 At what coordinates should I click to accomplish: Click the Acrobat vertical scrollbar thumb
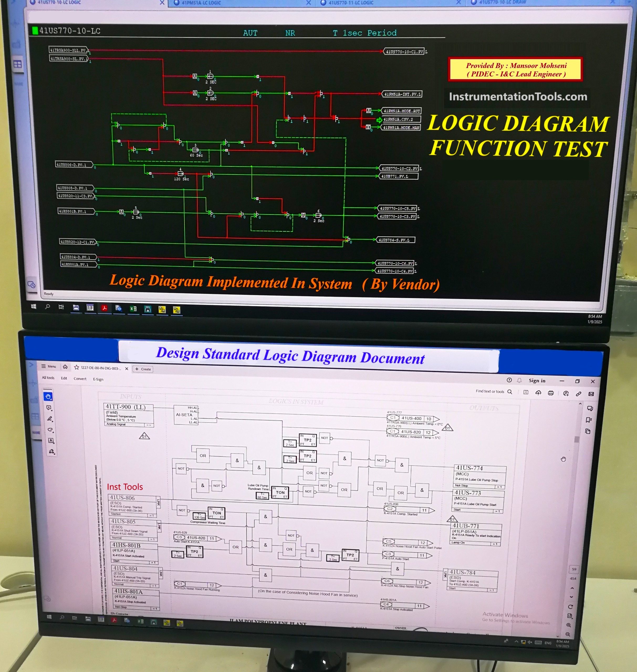[x=576, y=439]
